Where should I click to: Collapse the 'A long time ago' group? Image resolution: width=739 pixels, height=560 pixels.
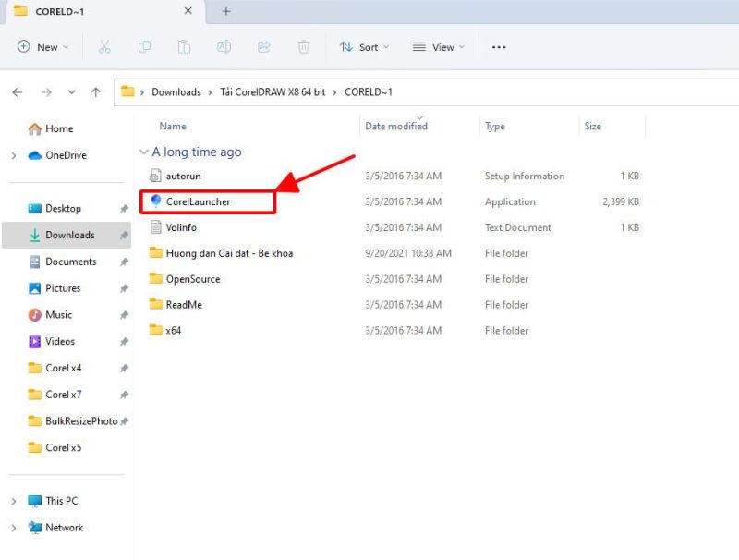pyautogui.click(x=143, y=152)
